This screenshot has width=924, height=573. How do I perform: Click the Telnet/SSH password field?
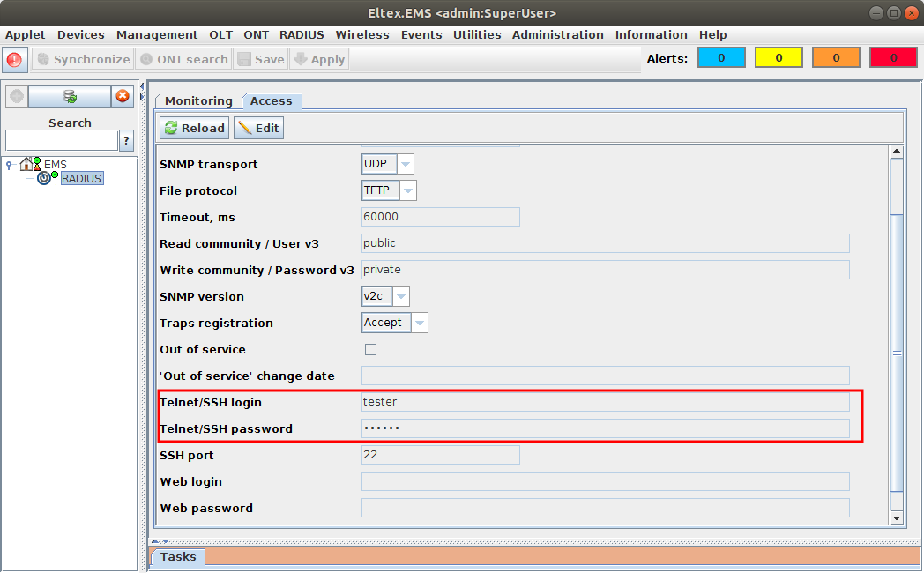click(605, 428)
